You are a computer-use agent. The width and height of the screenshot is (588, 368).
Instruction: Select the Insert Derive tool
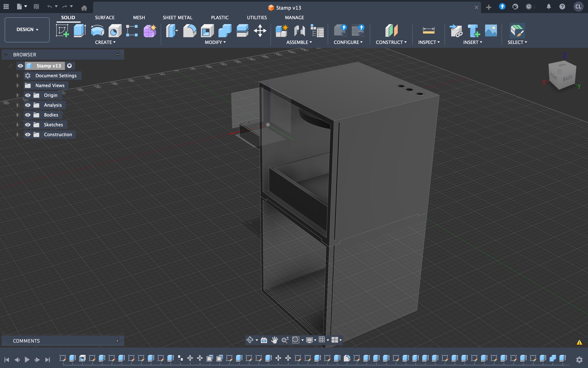click(x=456, y=31)
